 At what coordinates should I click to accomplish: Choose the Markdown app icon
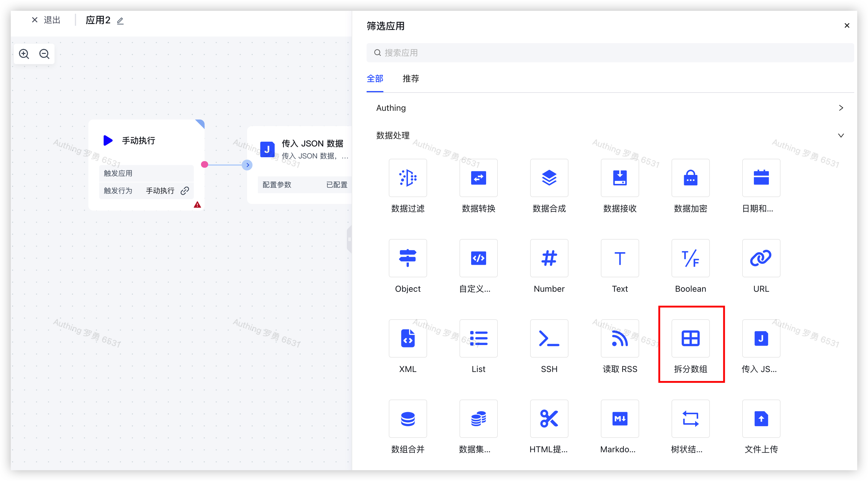coord(619,419)
